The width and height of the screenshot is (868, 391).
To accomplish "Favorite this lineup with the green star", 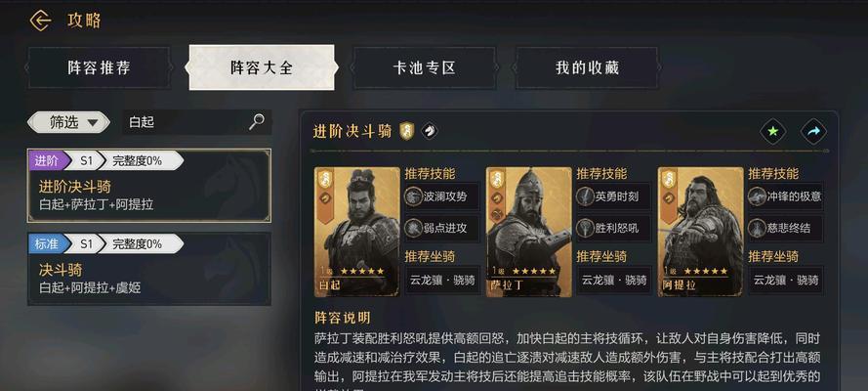I will [x=772, y=131].
